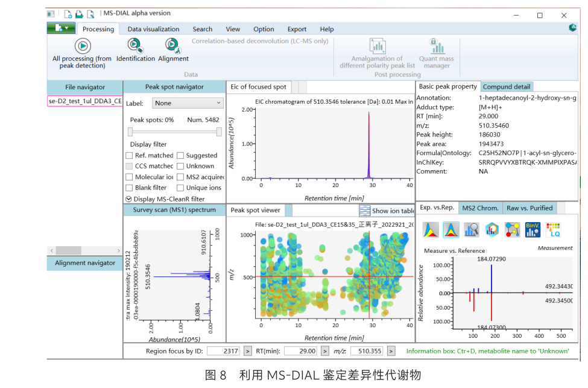Click the file navigator scrollbar right arrow

click(x=118, y=250)
